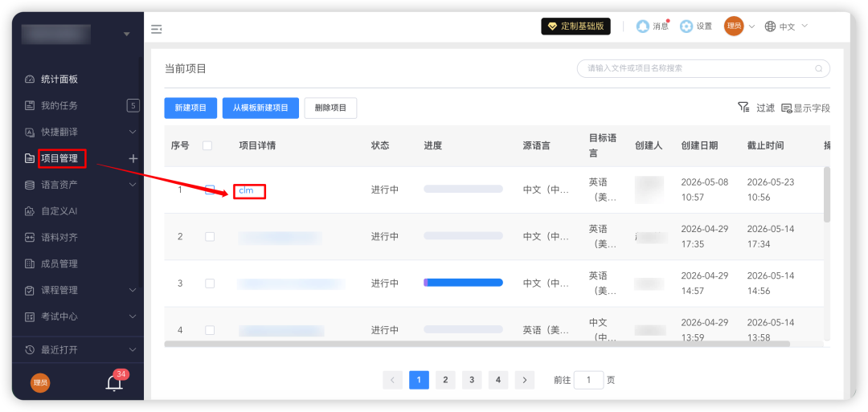Open the 统计面板 dashboard icon
This screenshot has width=868, height=412.
(x=30, y=79)
